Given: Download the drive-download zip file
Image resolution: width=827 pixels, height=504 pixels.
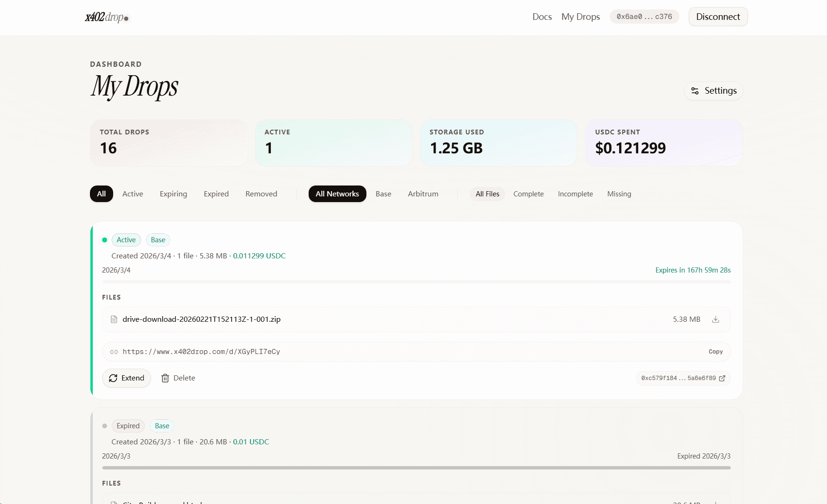Looking at the screenshot, I should pyautogui.click(x=715, y=319).
